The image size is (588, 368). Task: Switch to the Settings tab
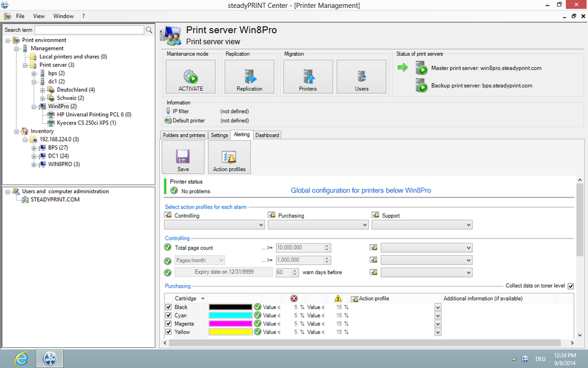pyautogui.click(x=219, y=135)
